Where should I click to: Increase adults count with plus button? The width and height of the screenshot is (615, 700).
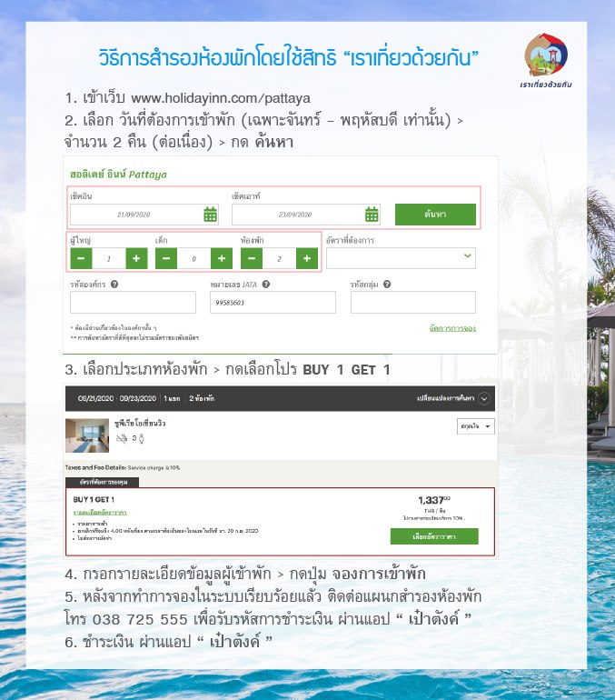coord(136,258)
